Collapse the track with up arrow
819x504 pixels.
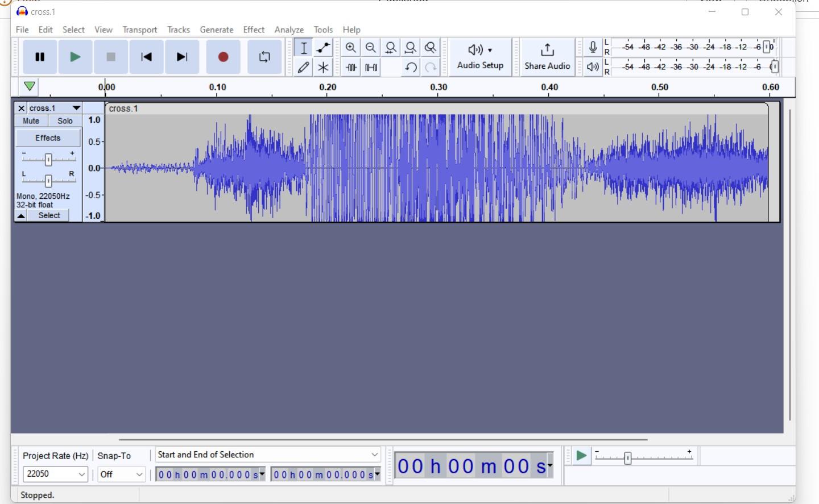click(21, 215)
